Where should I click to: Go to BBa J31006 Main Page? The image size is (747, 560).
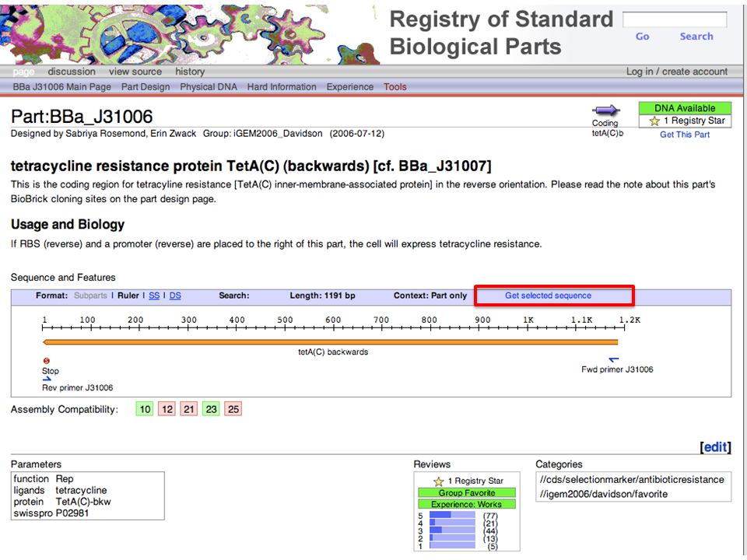(x=62, y=86)
